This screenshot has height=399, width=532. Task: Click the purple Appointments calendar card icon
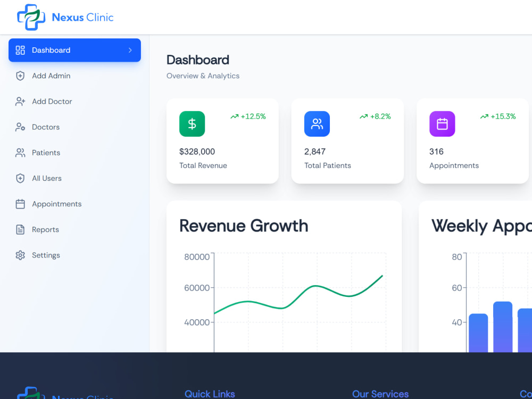click(442, 124)
